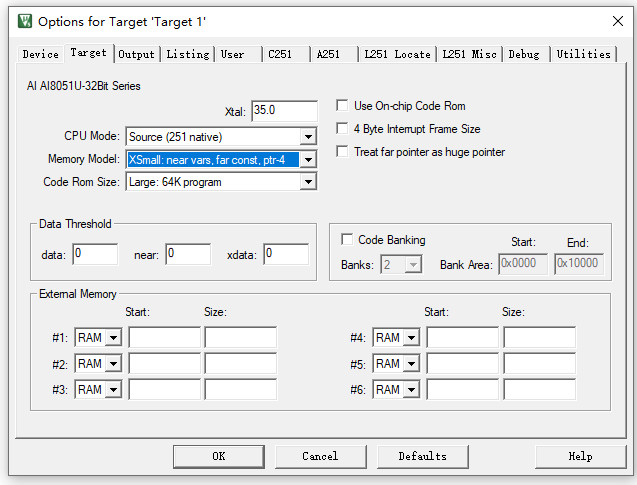The width and height of the screenshot is (637, 485).
Task: Click the Xtal frequency input field
Action: [x=284, y=110]
